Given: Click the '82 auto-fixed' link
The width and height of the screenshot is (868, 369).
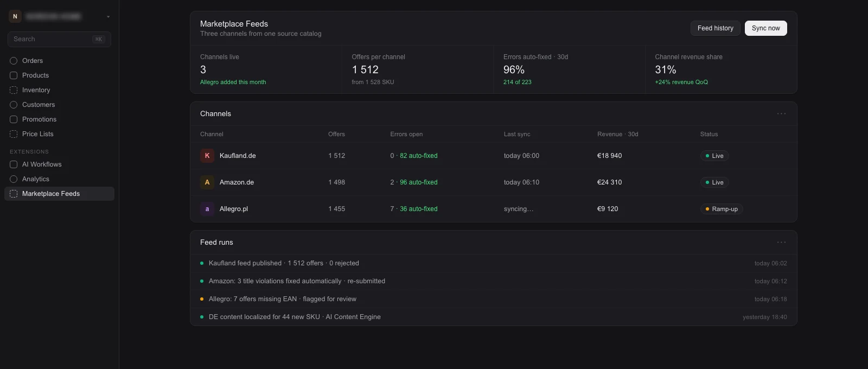Looking at the screenshot, I should (419, 156).
